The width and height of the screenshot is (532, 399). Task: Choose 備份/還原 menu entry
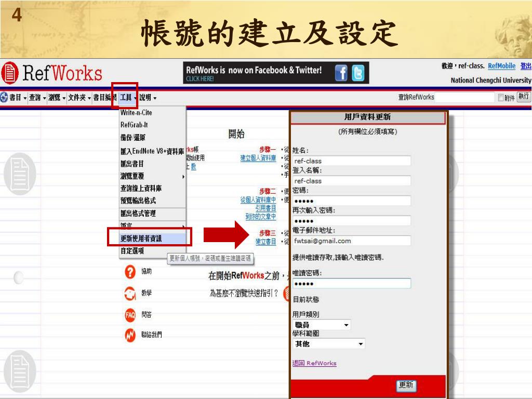pos(132,137)
